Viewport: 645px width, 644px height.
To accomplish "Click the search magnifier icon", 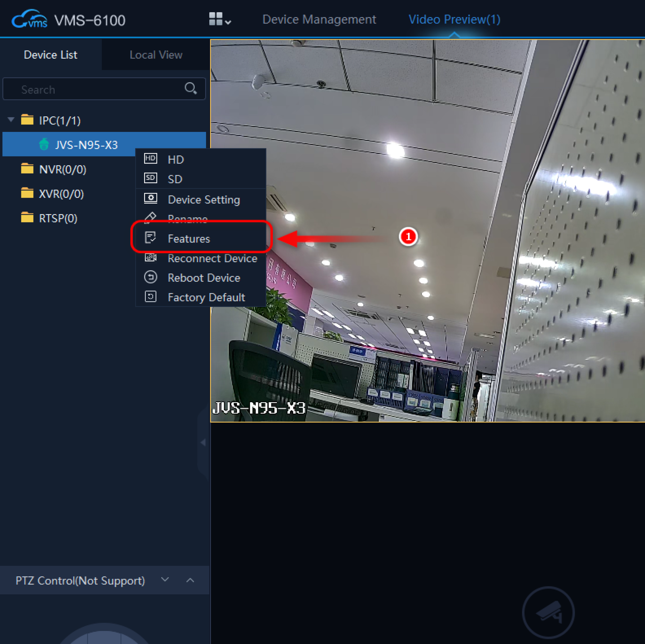I will [191, 88].
